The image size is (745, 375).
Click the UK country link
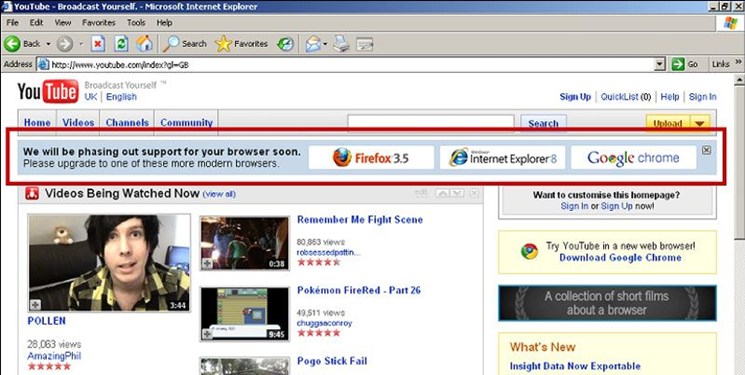[x=90, y=96]
